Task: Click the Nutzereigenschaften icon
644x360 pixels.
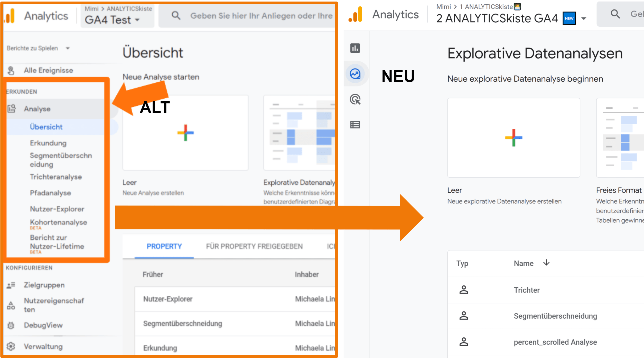Action: tap(11, 305)
